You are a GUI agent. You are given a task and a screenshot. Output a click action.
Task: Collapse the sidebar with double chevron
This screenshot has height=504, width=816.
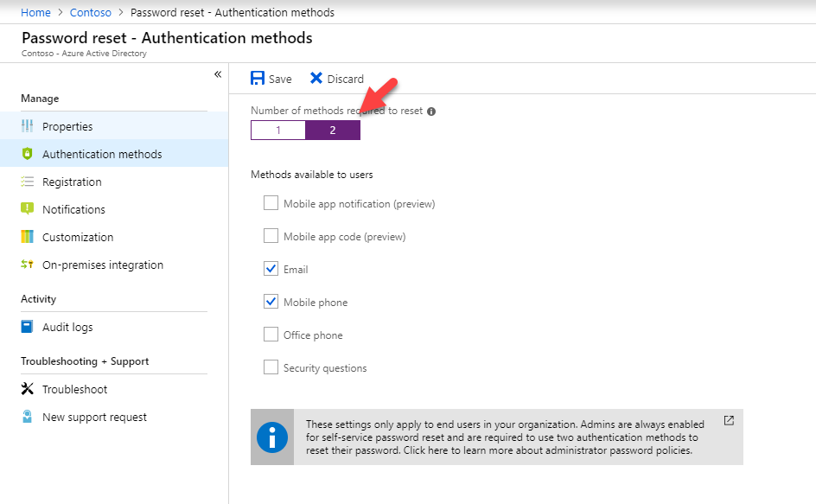pyautogui.click(x=218, y=74)
